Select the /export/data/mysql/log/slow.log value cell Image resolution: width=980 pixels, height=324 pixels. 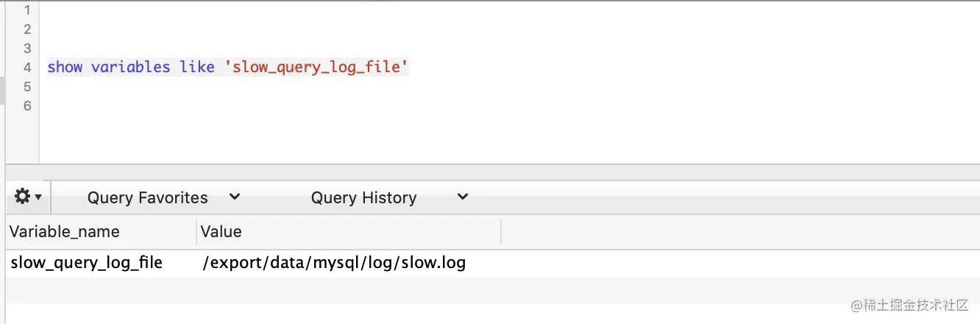(334, 262)
